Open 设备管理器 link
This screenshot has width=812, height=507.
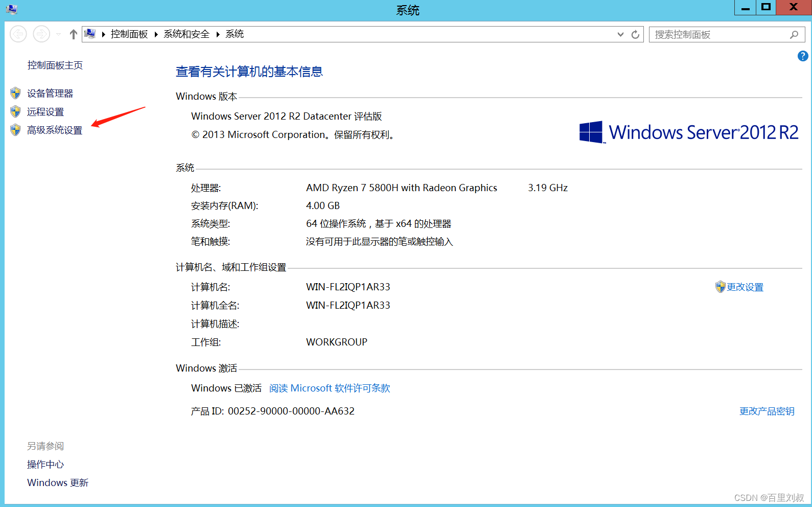pos(50,94)
